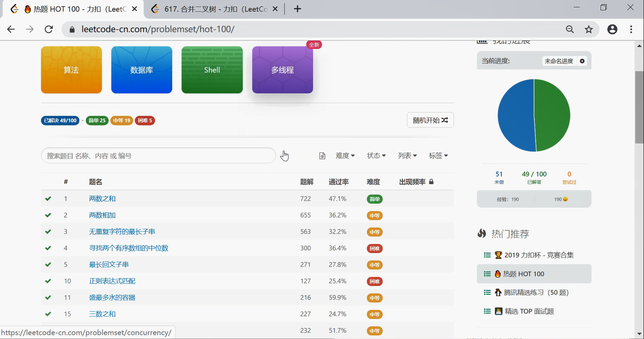The height and width of the screenshot is (339, 644).
Task: Click the blue unsolved pie segment
Action: pos(516,115)
